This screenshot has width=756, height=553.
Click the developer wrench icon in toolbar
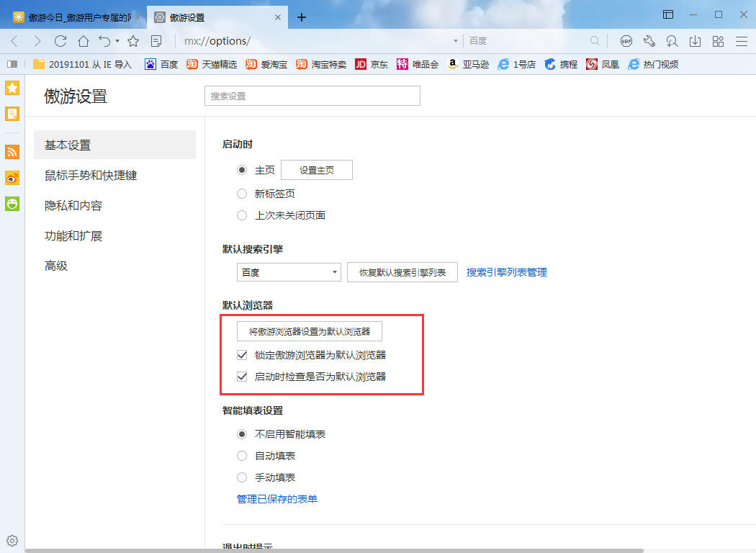pyautogui.click(x=649, y=41)
